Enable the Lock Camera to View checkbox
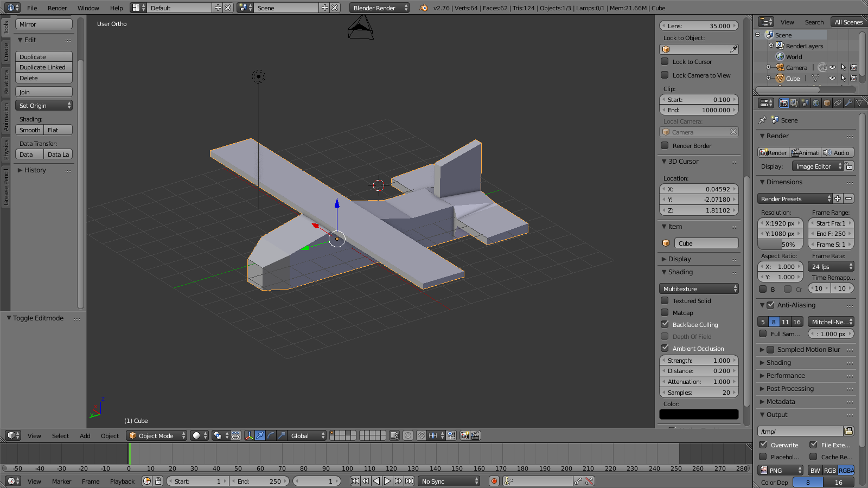This screenshot has width=868, height=488. pos(665,75)
